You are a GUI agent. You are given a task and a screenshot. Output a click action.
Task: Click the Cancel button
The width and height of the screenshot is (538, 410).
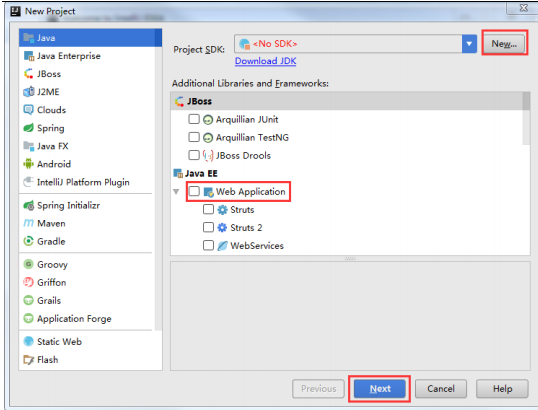point(441,389)
